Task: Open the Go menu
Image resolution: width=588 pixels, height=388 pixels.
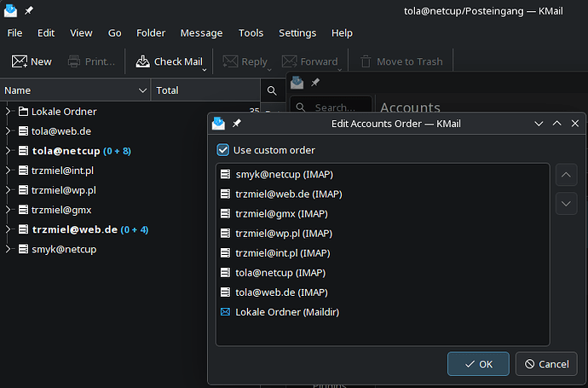Action: click(x=114, y=33)
